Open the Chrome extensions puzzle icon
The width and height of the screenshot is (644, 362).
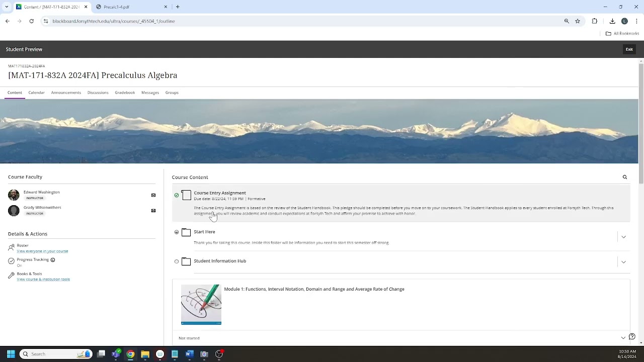point(595,21)
